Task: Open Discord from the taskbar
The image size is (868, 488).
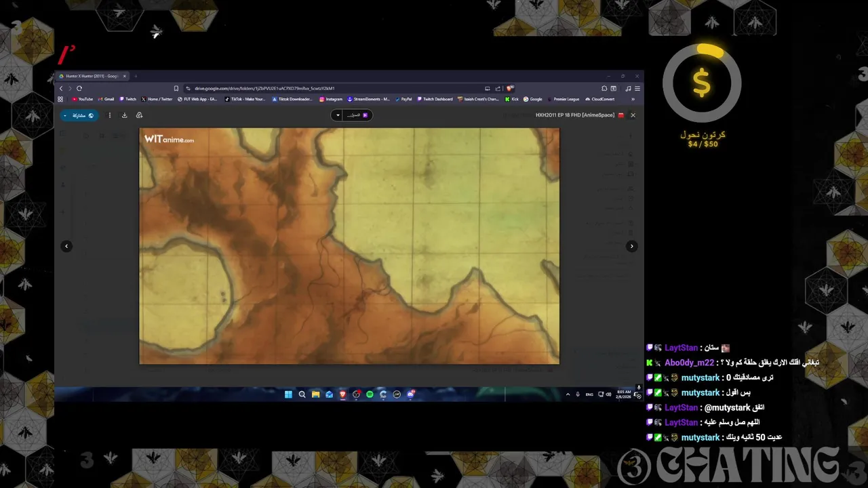Action: pos(411,394)
